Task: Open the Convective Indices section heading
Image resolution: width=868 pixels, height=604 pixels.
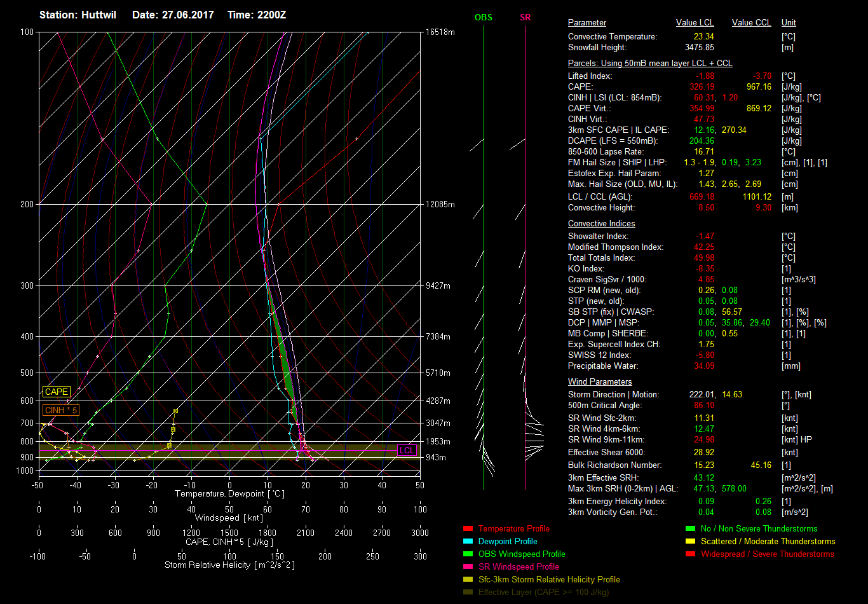Action: (601, 224)
